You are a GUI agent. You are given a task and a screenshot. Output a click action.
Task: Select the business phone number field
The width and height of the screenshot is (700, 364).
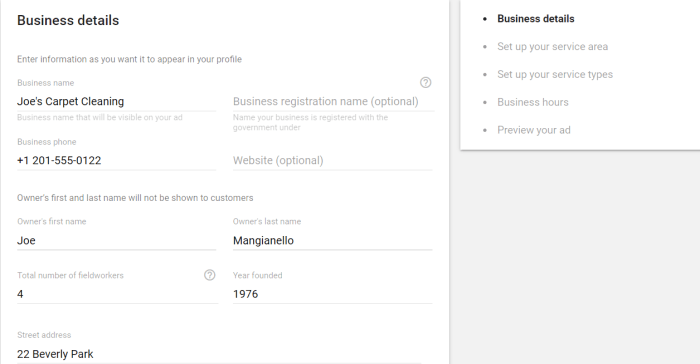tap(117, 160)
